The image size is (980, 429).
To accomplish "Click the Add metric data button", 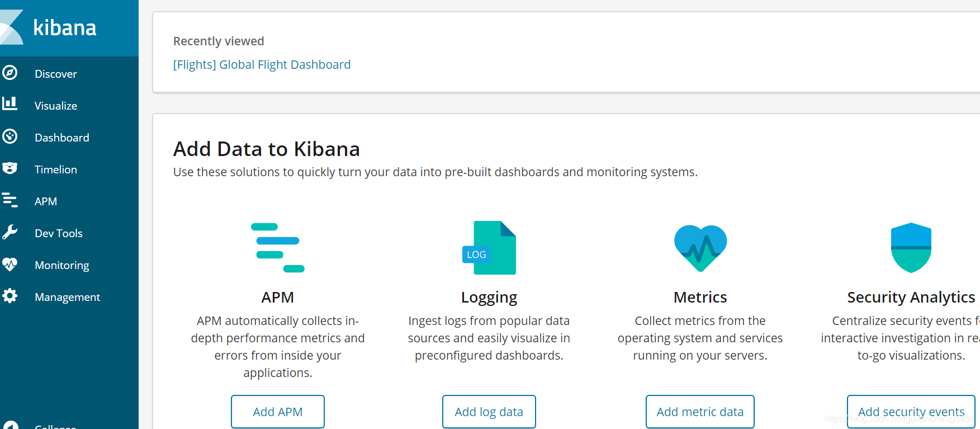I will (x=700, y=412).
